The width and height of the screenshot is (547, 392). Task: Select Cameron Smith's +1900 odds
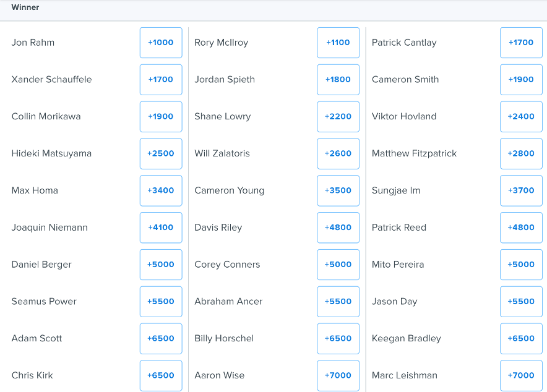tap(521, 80)
